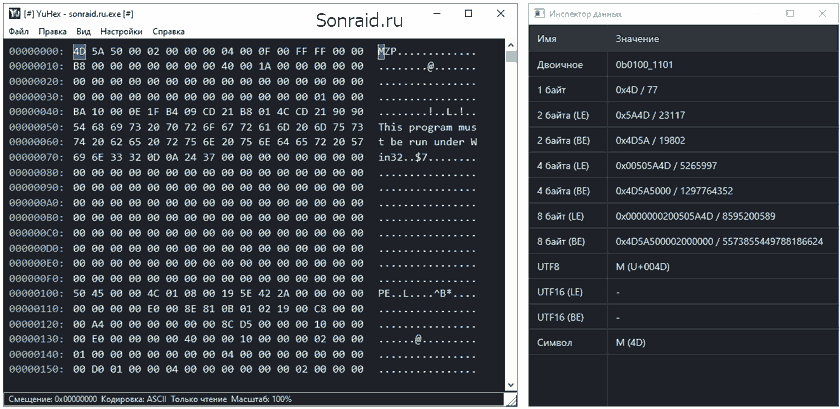This screenshot has height=409, width=840.
Task: Open the Правка menu
Action: click(52, 32)
